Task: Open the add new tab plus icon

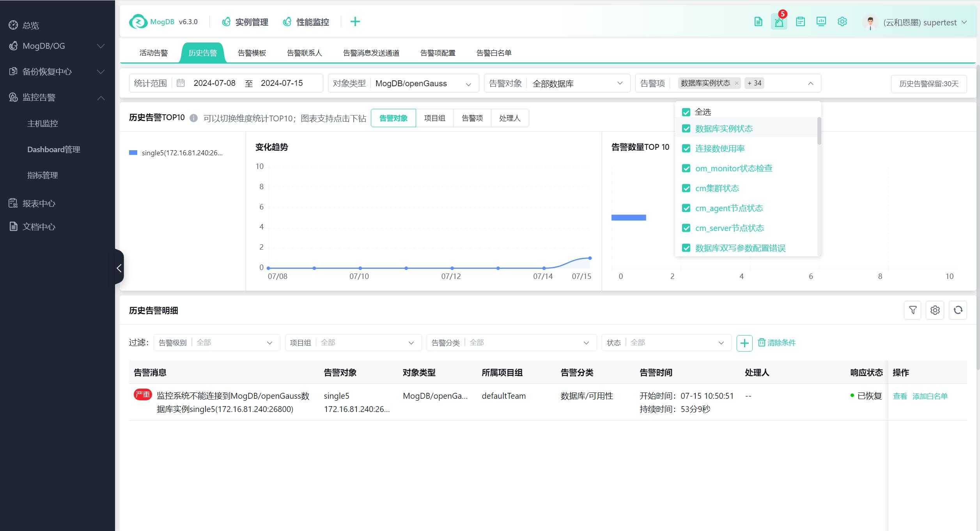Action: tap(355, 22)
